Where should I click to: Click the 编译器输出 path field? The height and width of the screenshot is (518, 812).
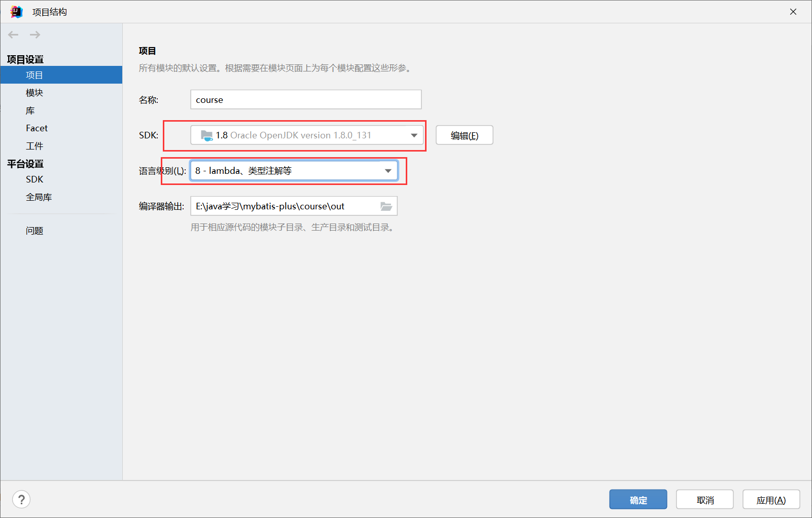click(x=294, y=206)
